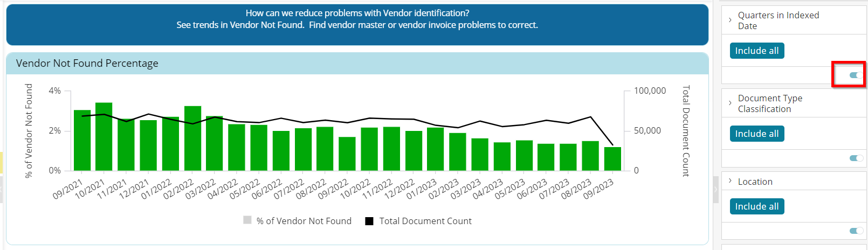Image resolution: width=868 pixels, height=250 pixels.
Task: Expand the Document Type Classification filter chevron
Action: pos(730,103)
